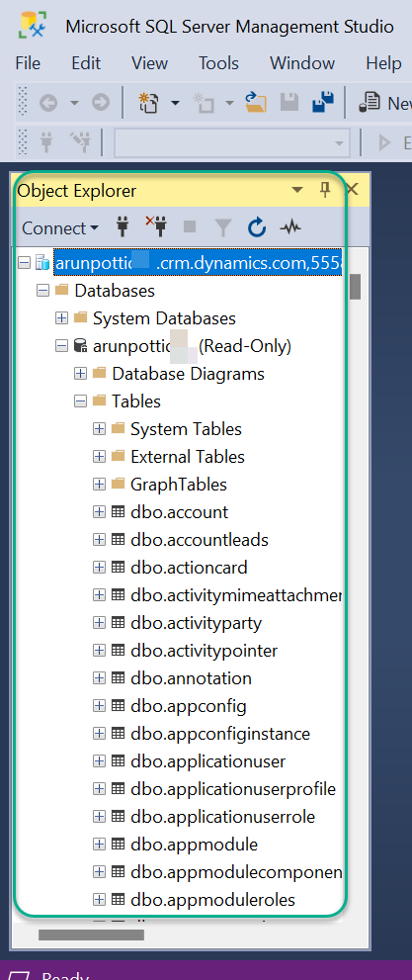The height and width of the screenshot is (980, 412).
Task: Select the dbo.appmodule table
Action: (194, 845)
